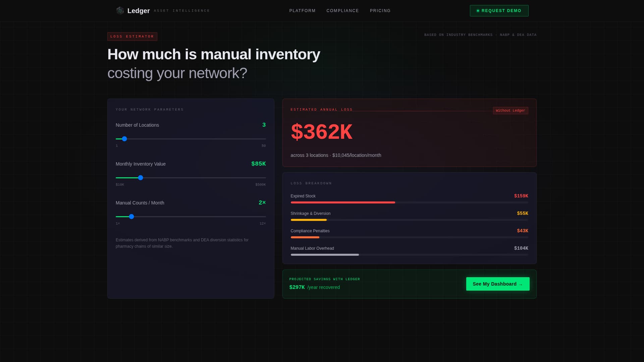Click the See My Dashboard button
Screen dimensions: 644x362
click(498, 284)
